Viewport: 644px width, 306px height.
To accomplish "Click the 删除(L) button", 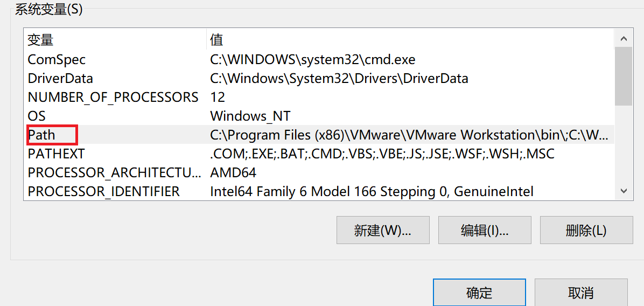I will coord(586,231).
